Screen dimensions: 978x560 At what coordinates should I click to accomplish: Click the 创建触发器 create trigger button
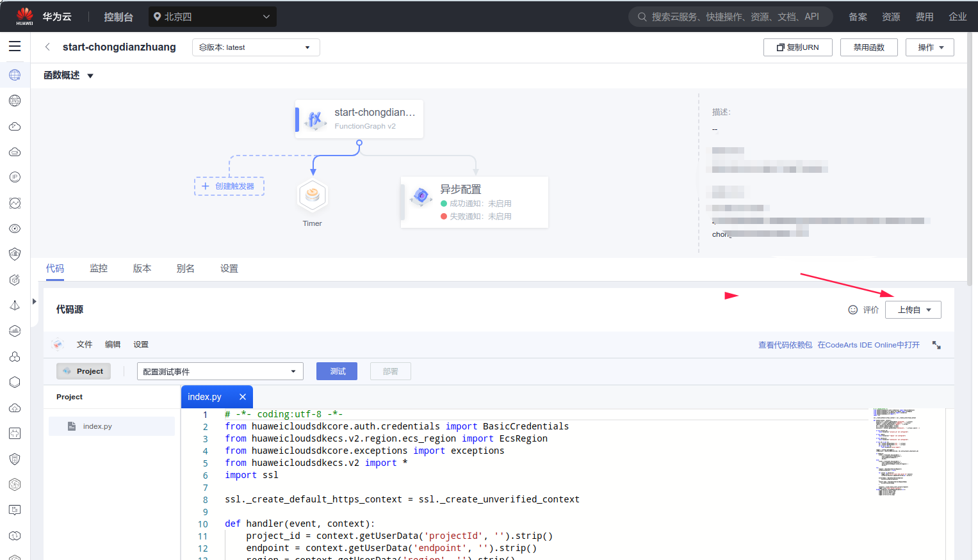[x=229, y=186]
